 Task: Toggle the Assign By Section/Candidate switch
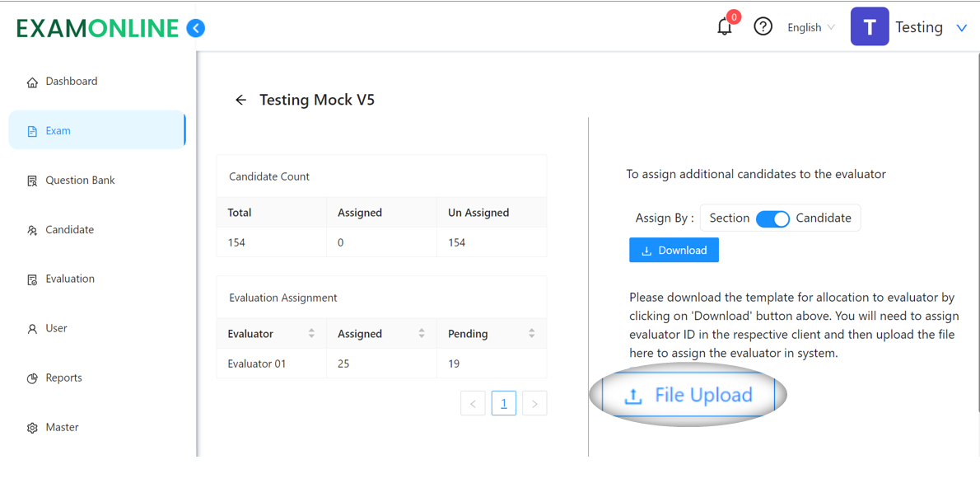(x=772, y=218)
